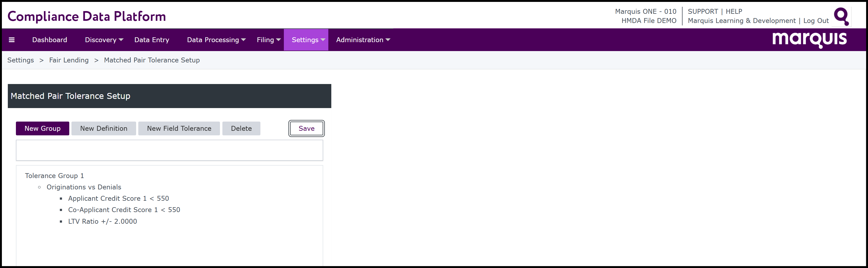Open the Filing dropdown menu
Screen dimensions: 868x268
[x=268, y=40]
